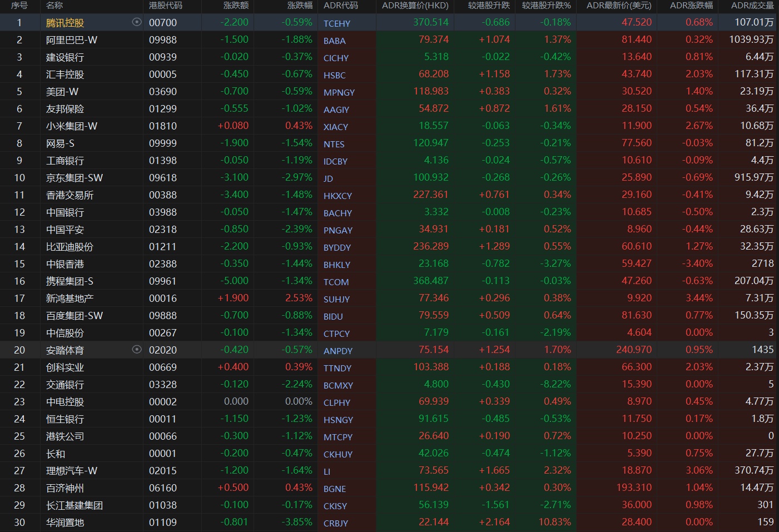Select the stock name 中国平安
Viewport: 779px width, 532px height.
pos(65,230)
